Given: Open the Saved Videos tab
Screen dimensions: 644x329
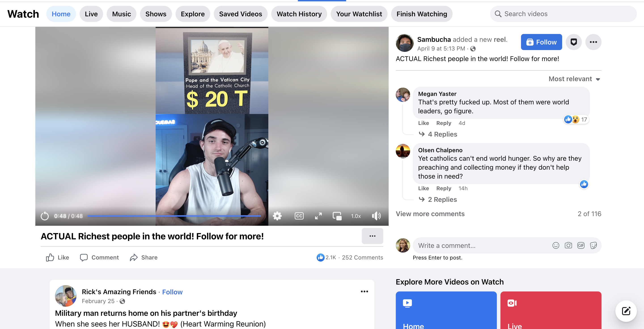Looking at the screenshot, I should point(240,14).
